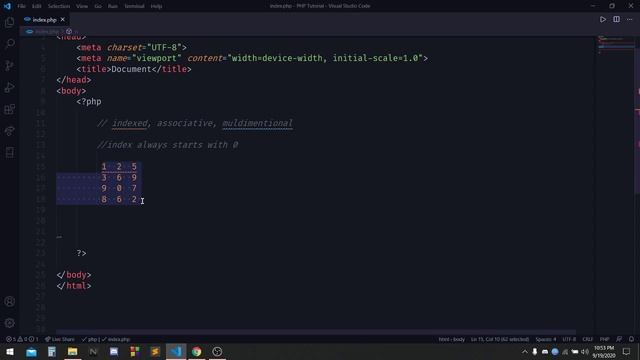The image size is (640, 360).
Task: Click index.php in the breadcrumb bar
Action: coord(47,31)
